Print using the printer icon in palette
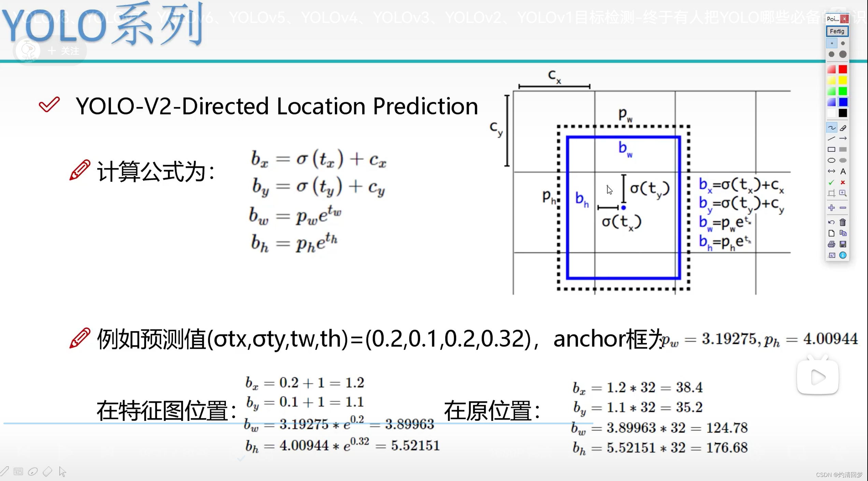The height and width of the screenshot is (481, 868). 831,244
